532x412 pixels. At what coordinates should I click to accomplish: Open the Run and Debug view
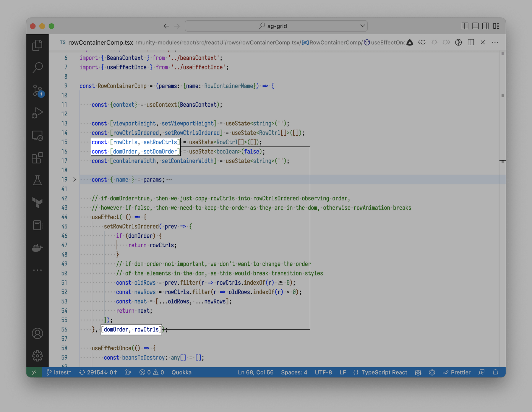point(37,113)
